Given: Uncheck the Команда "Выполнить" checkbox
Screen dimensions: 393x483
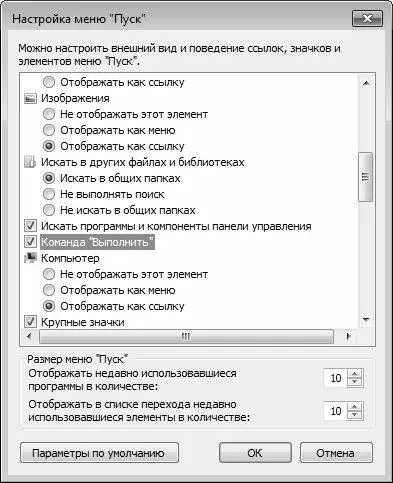Looking at the screenshot, I should (x=30, y=242).
